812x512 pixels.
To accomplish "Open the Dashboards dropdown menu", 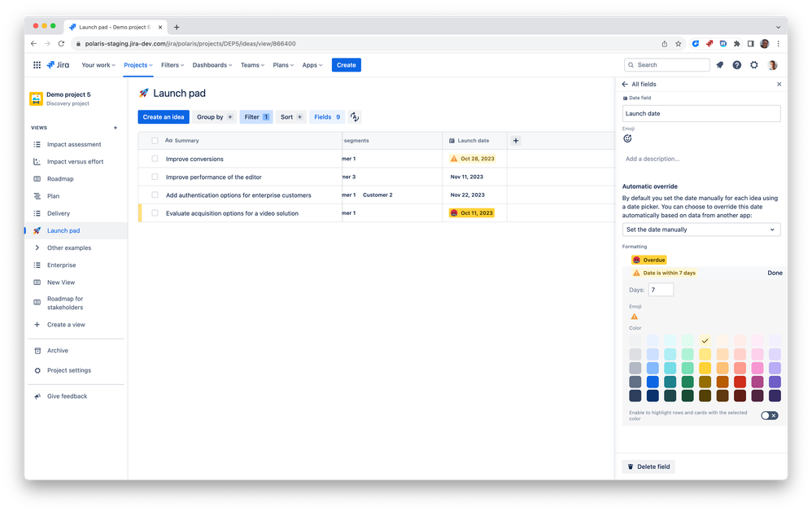I will 212,65.
